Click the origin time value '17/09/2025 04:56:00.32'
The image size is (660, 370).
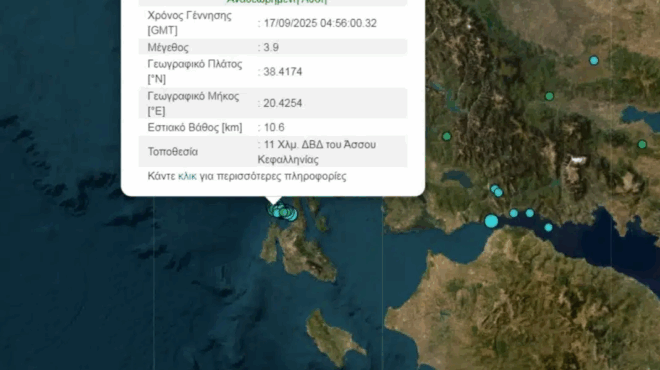tap(320, 23)
